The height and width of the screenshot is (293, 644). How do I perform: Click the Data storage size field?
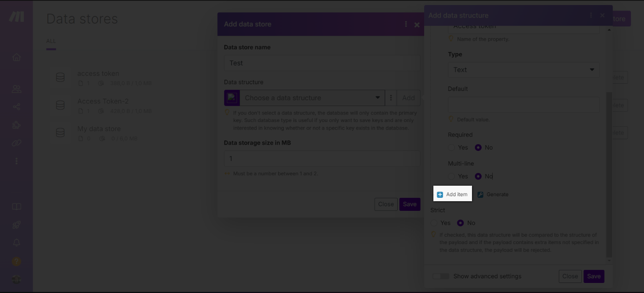(x=322, y=158)
